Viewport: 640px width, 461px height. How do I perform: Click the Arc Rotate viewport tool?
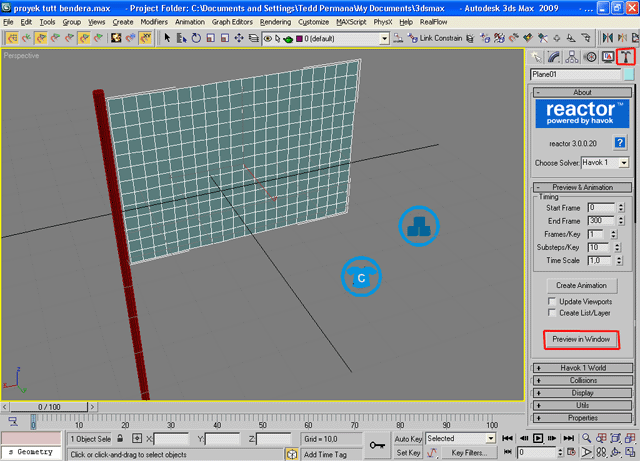point(616,452)
